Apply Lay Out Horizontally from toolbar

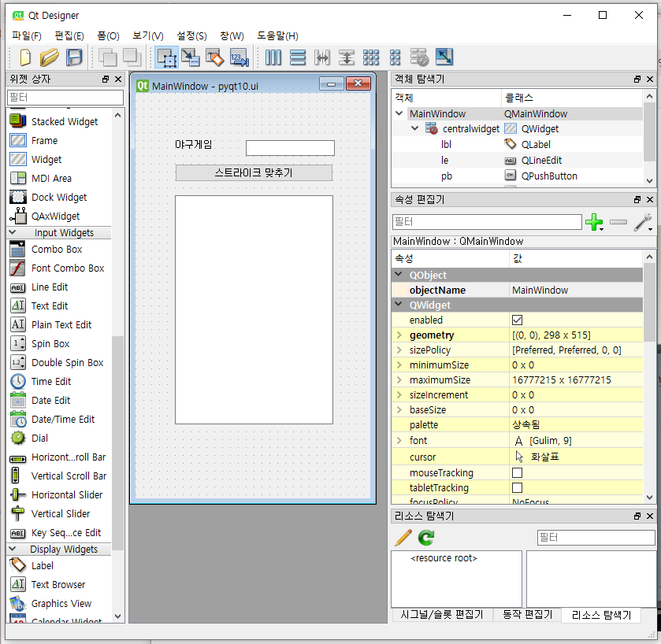pos(273,57)
